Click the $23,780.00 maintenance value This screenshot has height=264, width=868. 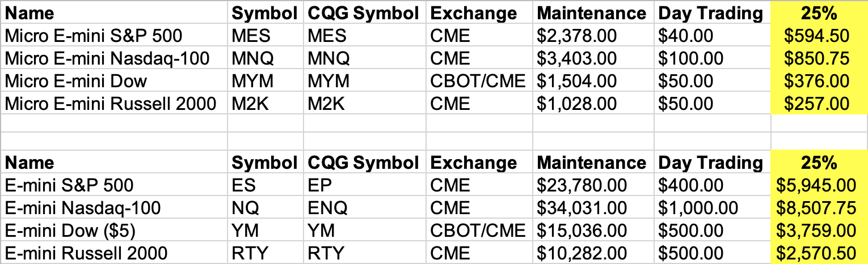point(582,185)
